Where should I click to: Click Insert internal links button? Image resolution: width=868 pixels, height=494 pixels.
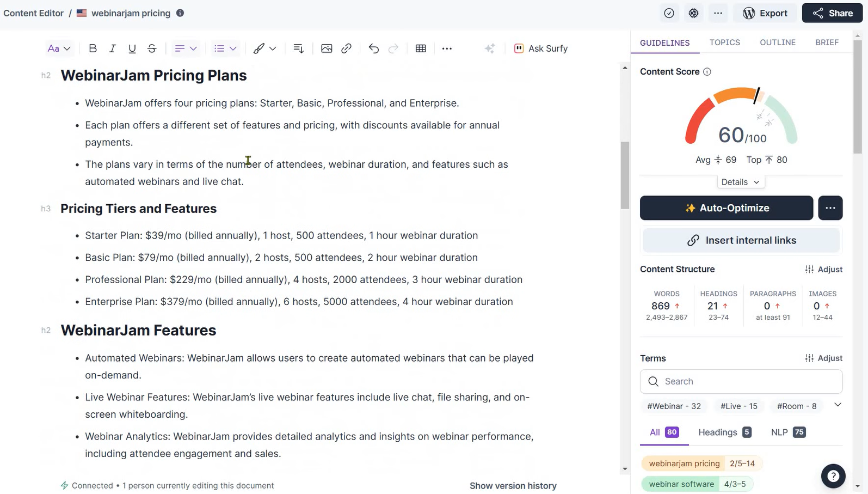741,240
